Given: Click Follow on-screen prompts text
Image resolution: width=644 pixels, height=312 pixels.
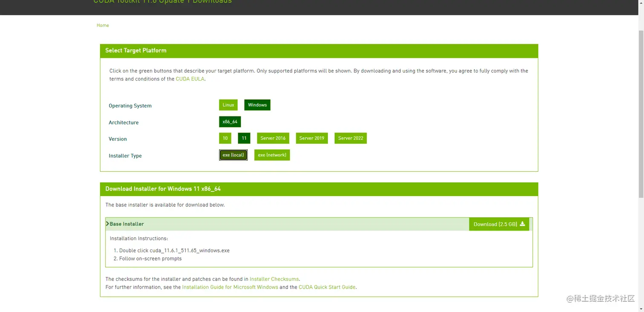Looking at the screenshot, I should pos(150,259).
